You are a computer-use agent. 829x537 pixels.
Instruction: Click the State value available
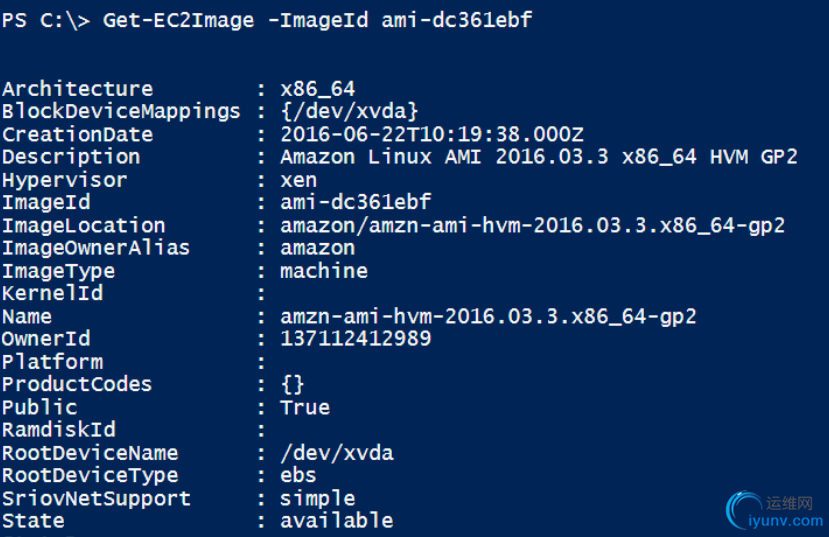tap(337, 520)
